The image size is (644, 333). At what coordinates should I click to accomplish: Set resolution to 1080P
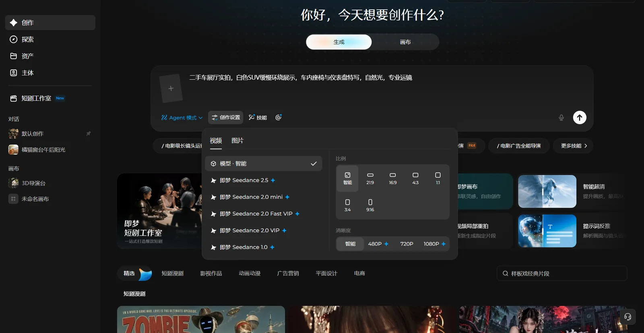[x=434, y=244]
